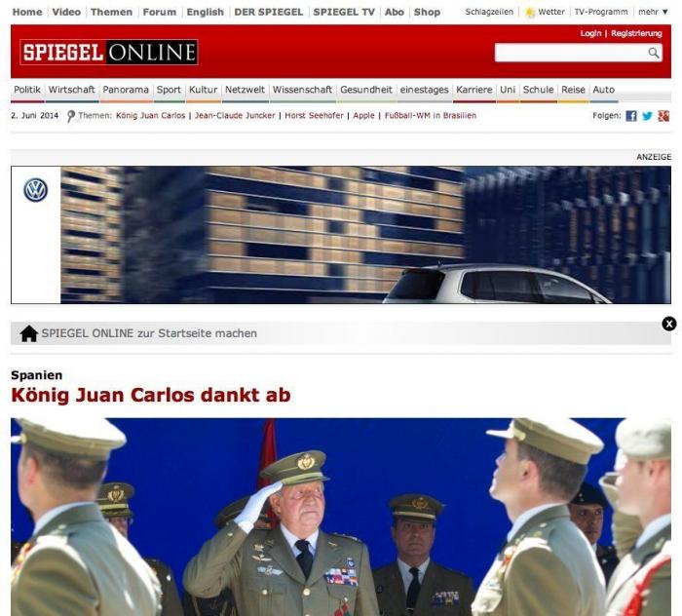Select the Netzwelt section
682x616 pixels.
tap(245, 90)
